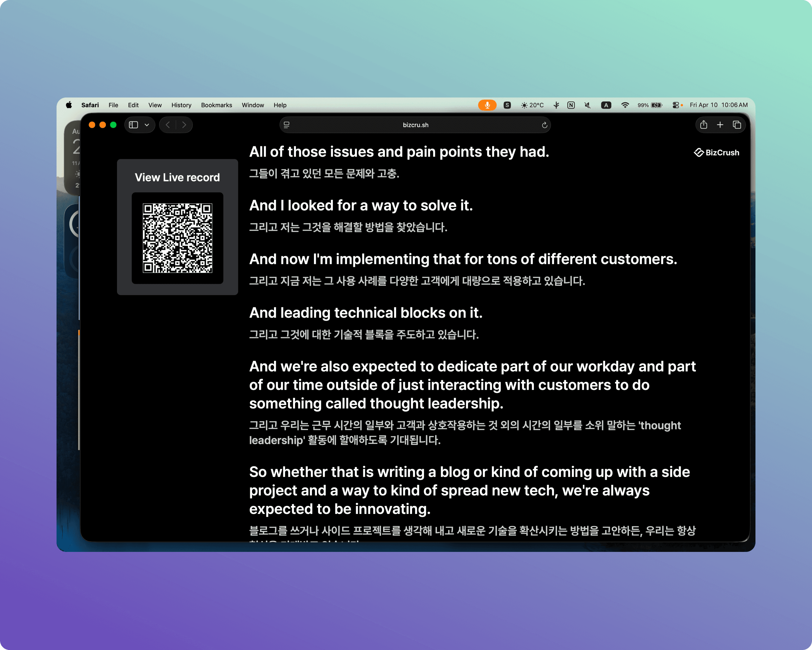Open Control Center from menu bar
Screen dimensions: 812x650
(x=676, y=105)
